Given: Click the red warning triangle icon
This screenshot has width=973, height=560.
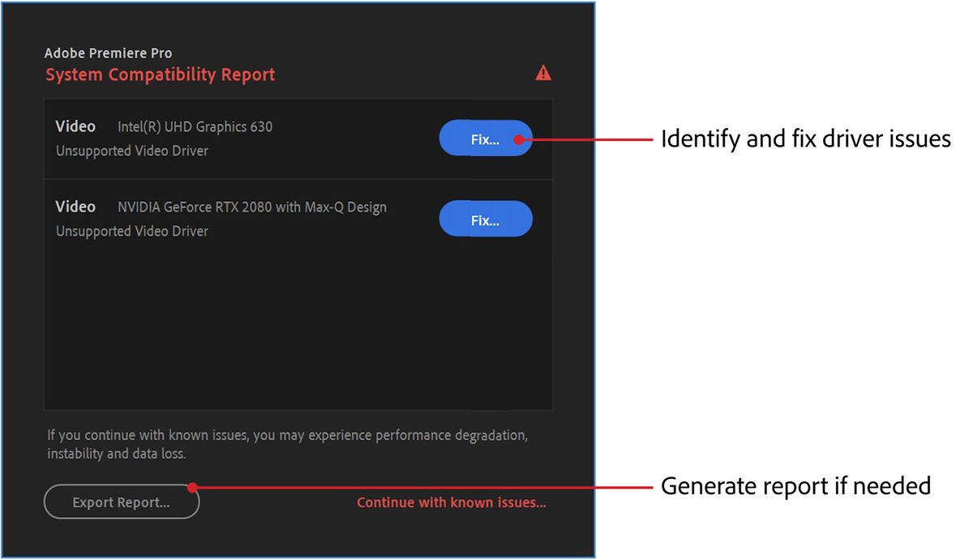Looking at the screenshot, I should pos(543,73).
